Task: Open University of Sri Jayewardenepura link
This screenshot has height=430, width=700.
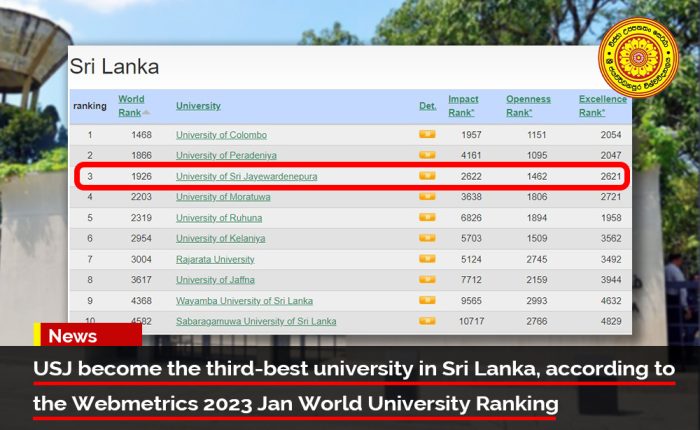Action: 246,176
